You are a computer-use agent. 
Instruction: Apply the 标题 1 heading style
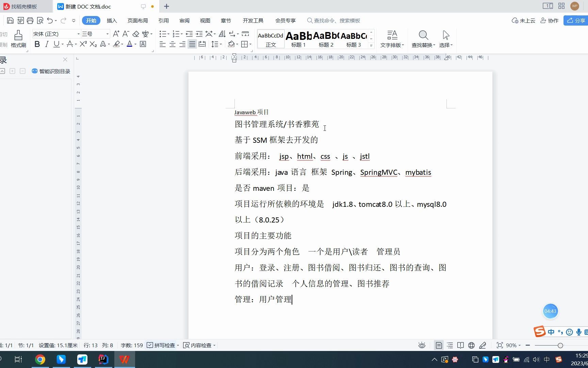(x=298, y=39)
